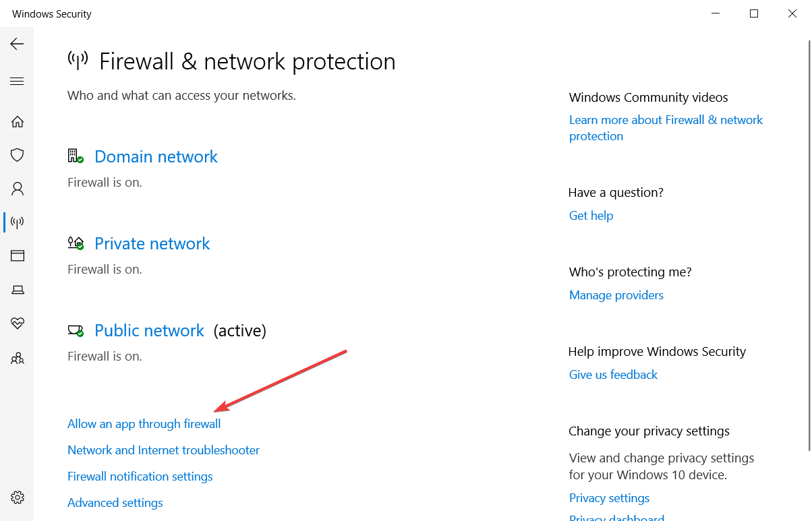Open Private network settings
The width and height of the screenshot is (812, 521).
[152, 243]
